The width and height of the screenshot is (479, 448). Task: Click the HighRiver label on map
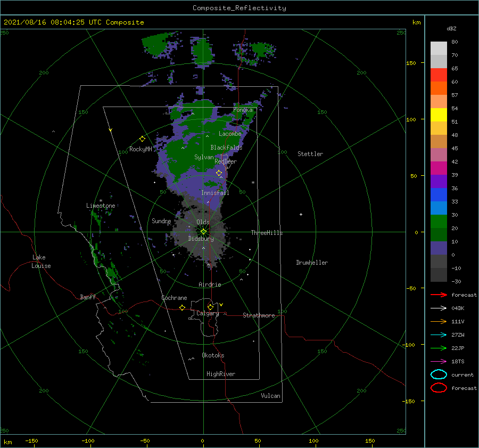click(x=221, y=374)
